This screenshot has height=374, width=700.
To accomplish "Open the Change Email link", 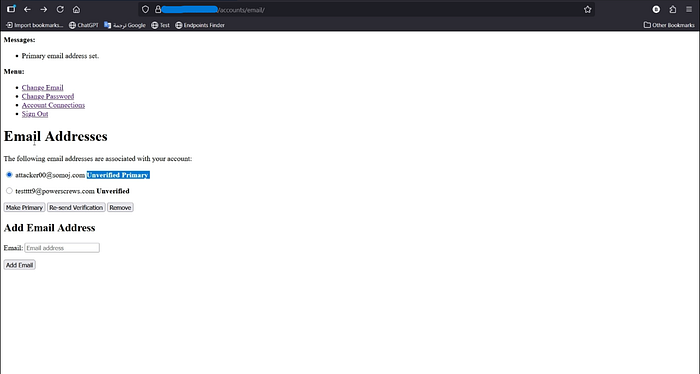I will pyautogui.click(x=42, y=87).
